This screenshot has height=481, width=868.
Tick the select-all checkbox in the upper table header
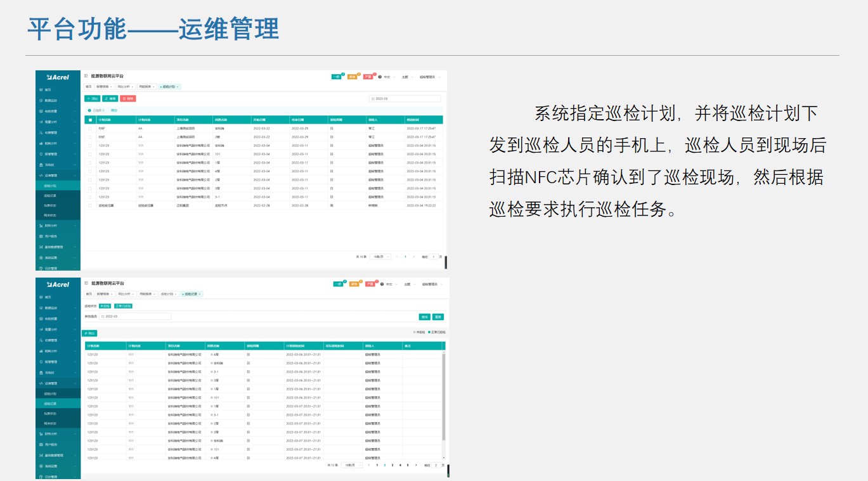90,119
